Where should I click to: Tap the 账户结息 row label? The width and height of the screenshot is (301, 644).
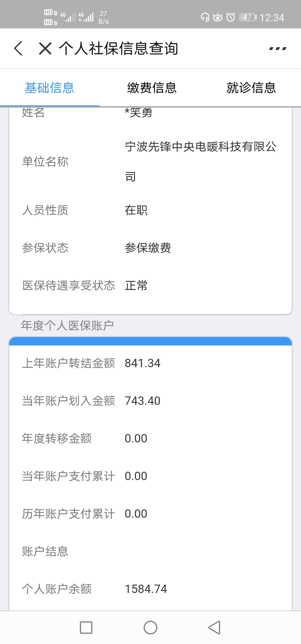pyautogui.click(x=45, y=551)
